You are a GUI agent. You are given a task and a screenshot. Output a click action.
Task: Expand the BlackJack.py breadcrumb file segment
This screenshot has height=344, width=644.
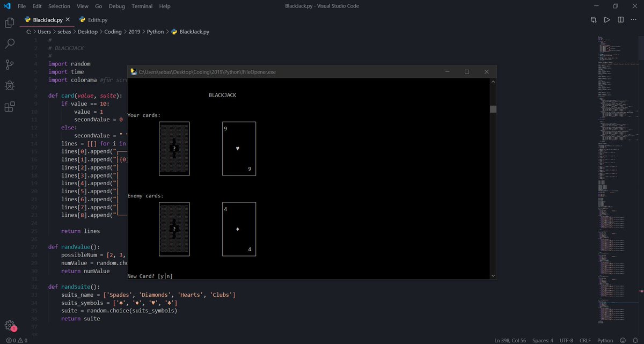tap(190, 32)
